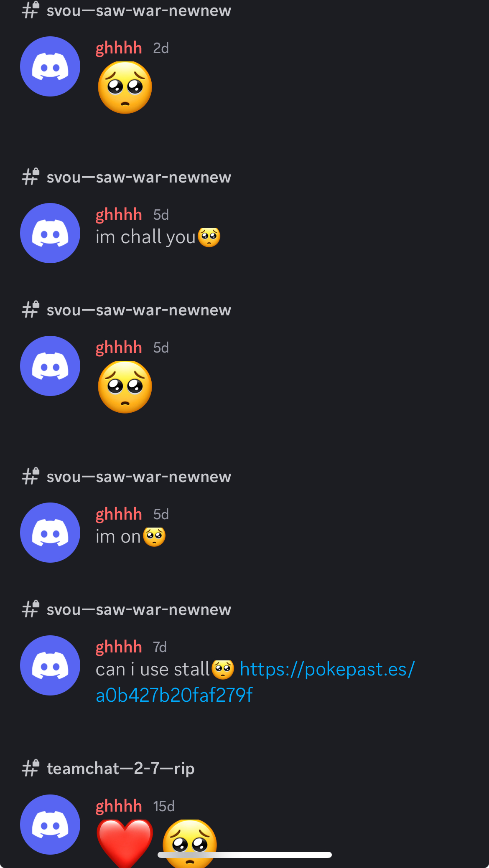
Task: Tap the home indicator bar at the bottom
Action: (x=244, y=855)
